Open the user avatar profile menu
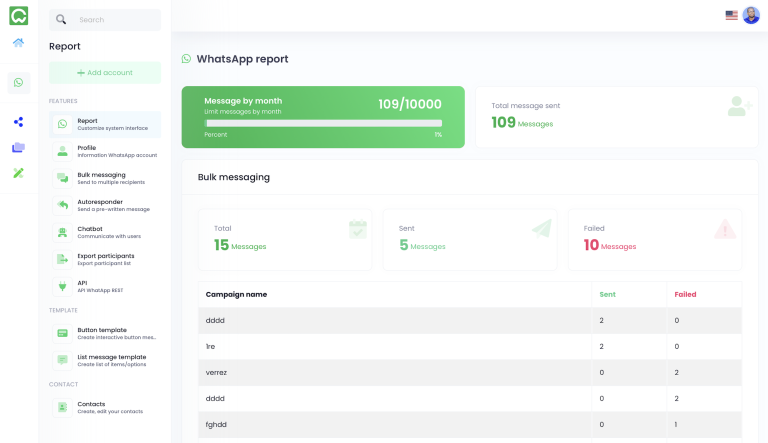 pyautogui.click(x=751, y=15)
